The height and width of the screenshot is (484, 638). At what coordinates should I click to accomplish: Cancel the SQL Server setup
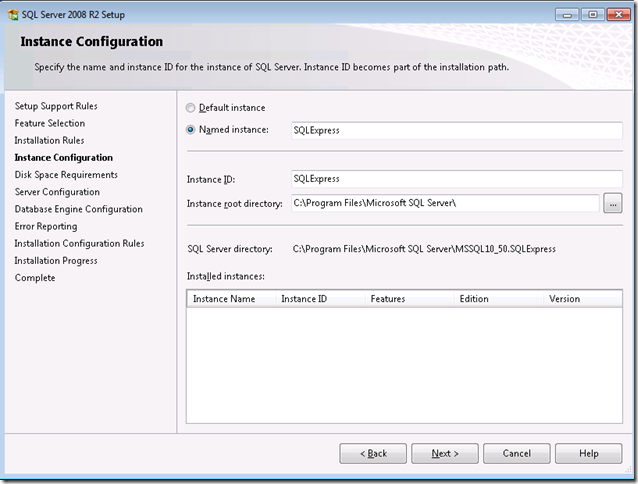click(x=517, y=453)
